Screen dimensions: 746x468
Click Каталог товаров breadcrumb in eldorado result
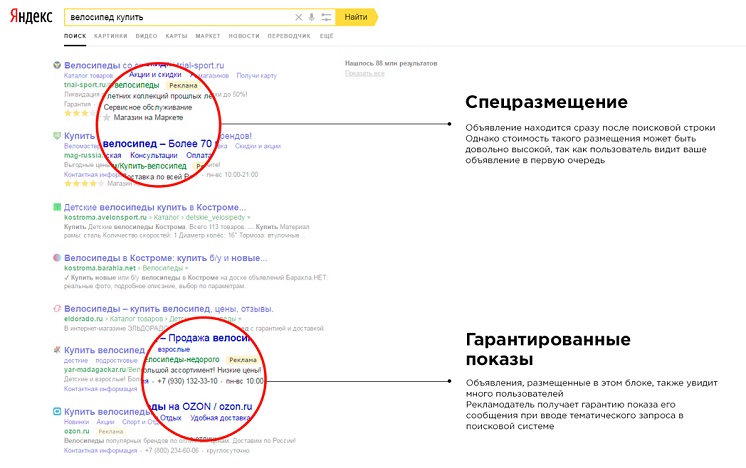click(136, 319)
